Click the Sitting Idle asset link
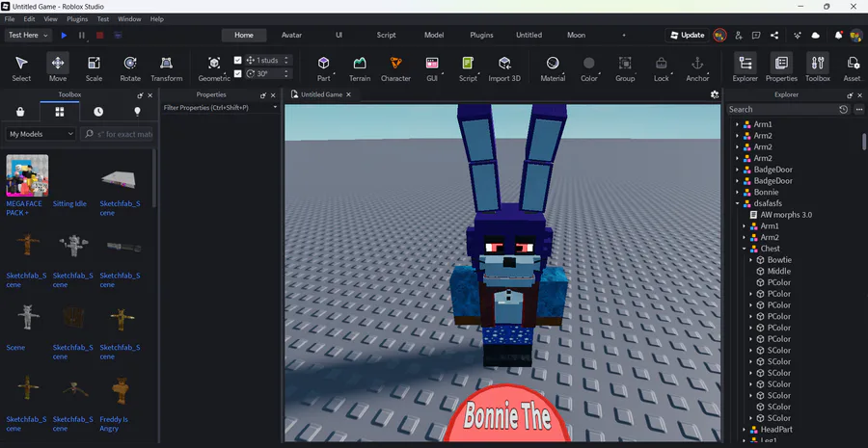The height and width of the screenshot is (448, 868). tap(69, 203)
